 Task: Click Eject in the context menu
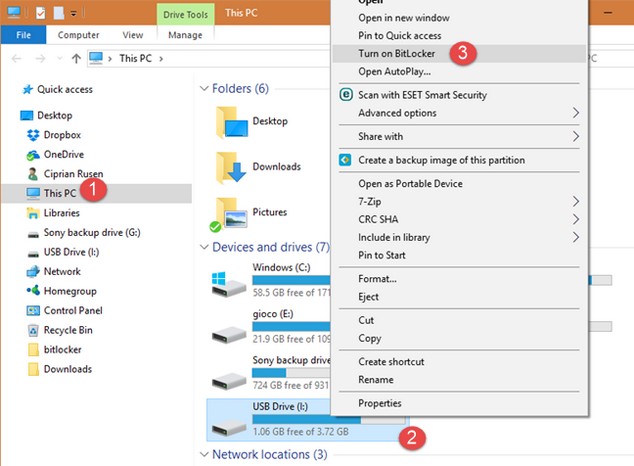pos(369,297)
